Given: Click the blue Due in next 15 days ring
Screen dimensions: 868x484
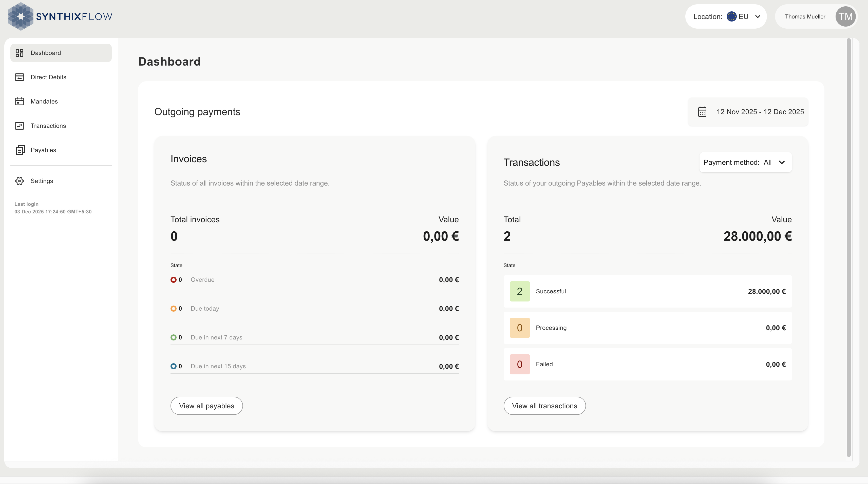Looking at the screenshot, I should [174, 366].
